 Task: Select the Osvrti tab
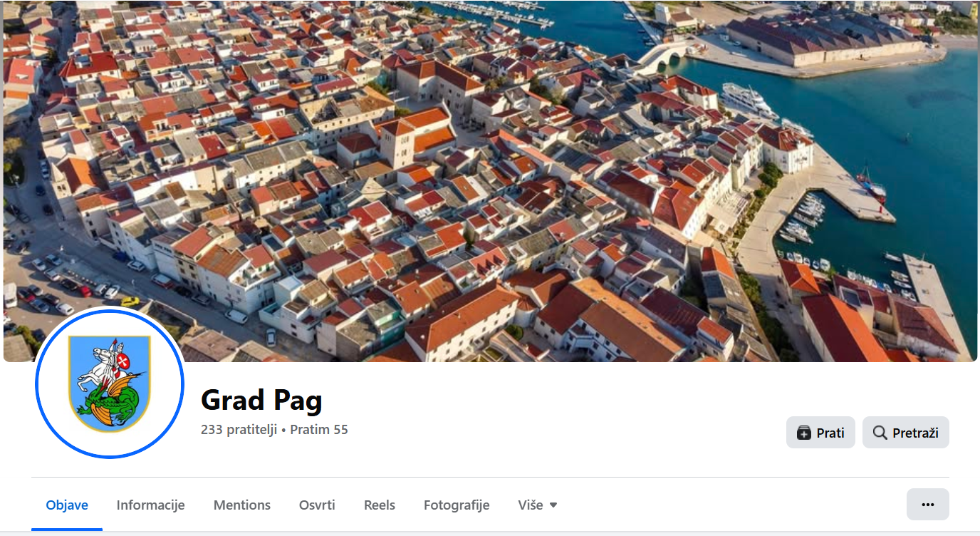coord(317,505)
